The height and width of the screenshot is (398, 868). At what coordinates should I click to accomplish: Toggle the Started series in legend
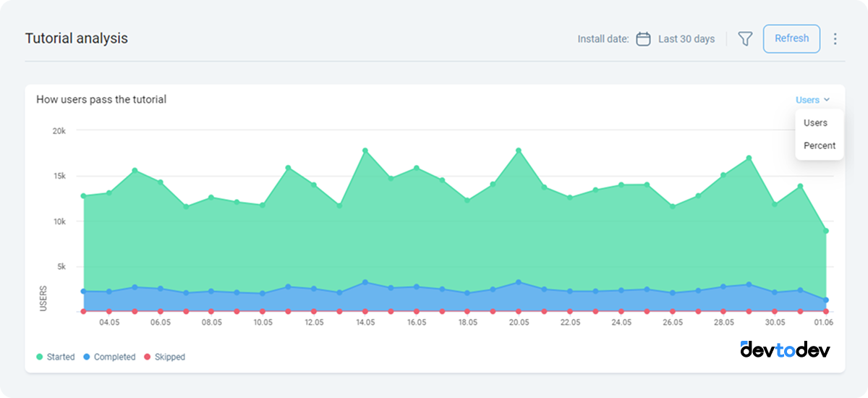[61, 357]
